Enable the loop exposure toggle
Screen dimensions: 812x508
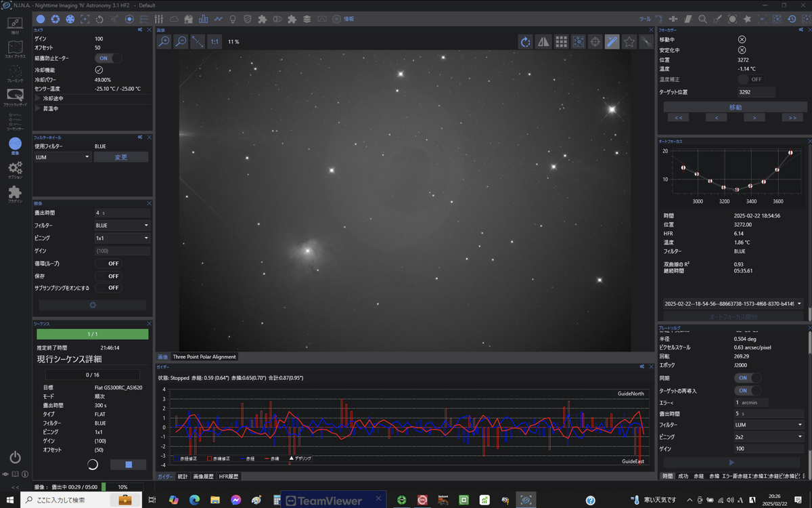pos(108,263)
